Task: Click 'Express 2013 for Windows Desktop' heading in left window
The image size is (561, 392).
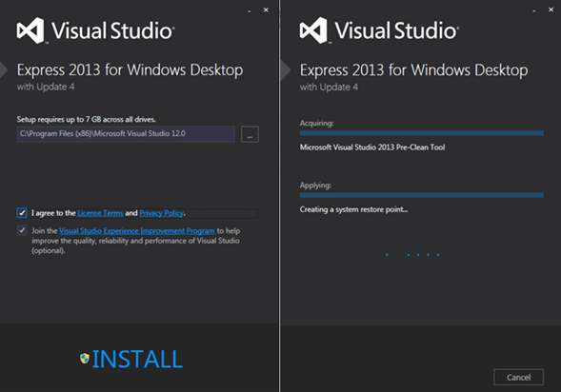Action: tap(130, 70)
